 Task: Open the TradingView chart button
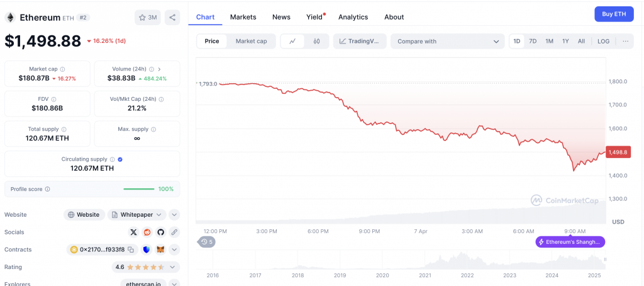click(360, 41)
